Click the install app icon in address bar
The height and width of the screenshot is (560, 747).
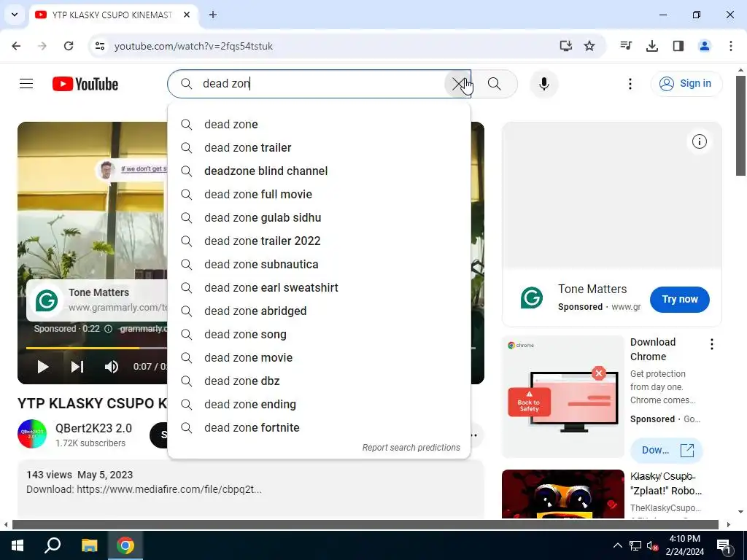(x=565, y=46)
